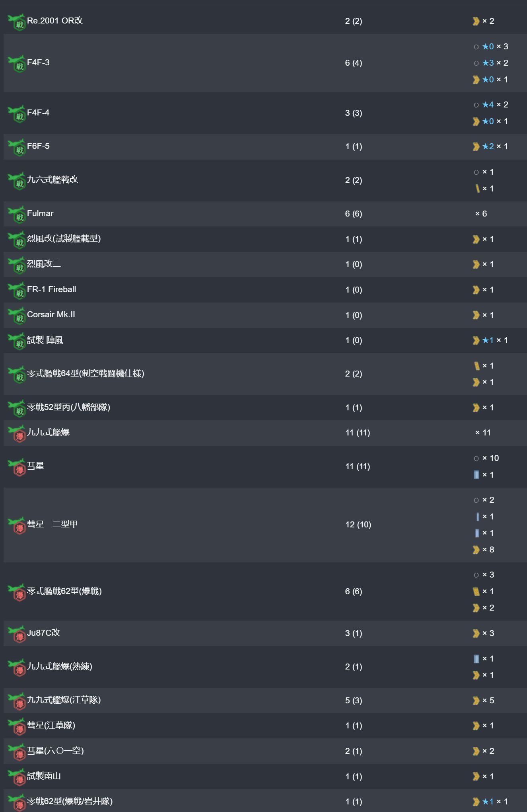Click the fighter icon beside FR-1 Fireball
Screen dimensions: 527x812
coord(17,291)
